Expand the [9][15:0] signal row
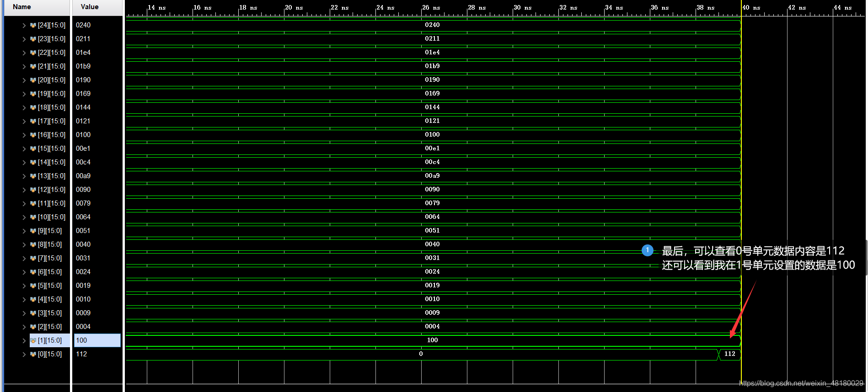Screen dimensions: 868x392 (24, 231)
